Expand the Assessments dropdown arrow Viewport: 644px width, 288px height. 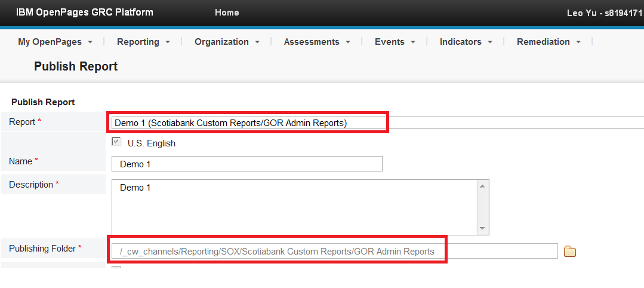(x=348, y=42)
